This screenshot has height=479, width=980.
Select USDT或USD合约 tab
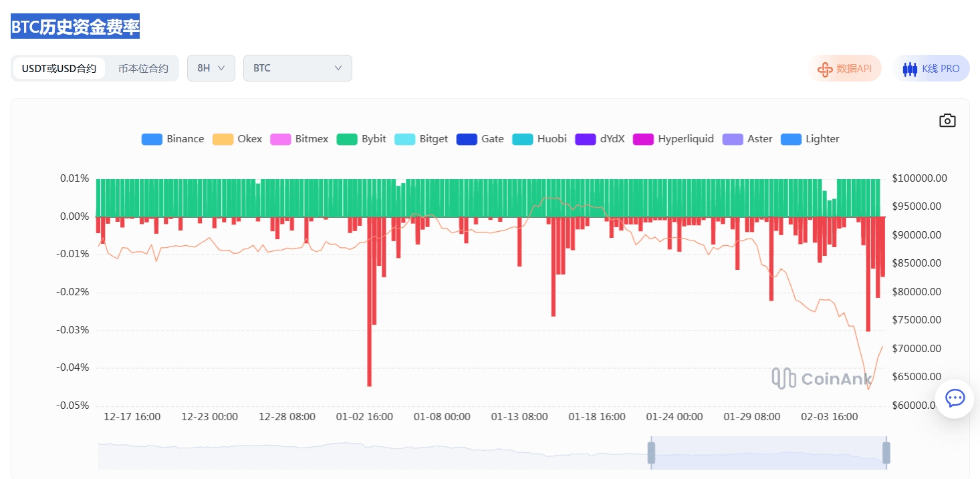tap(59, 68)
